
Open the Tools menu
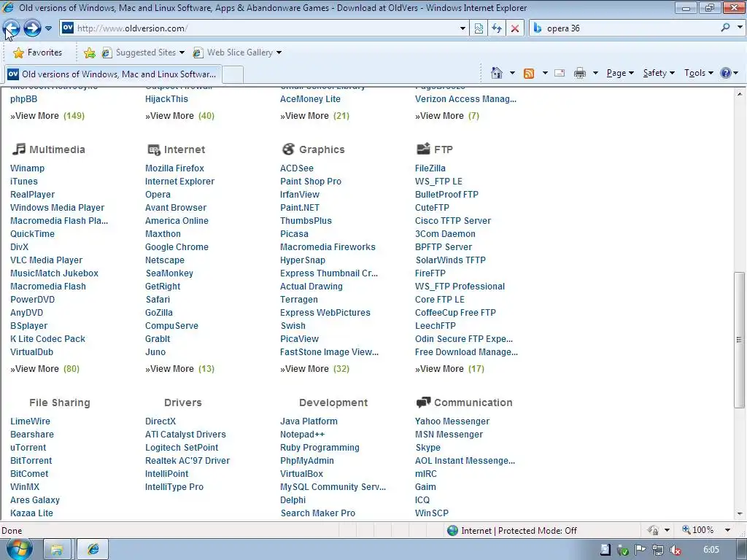[x=698, y=73]
